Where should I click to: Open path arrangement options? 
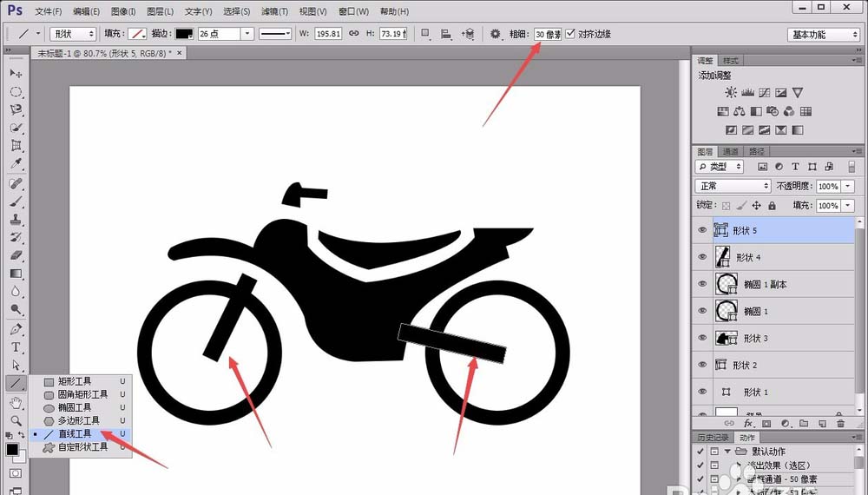pyautogui.click(x=468, y=34)
